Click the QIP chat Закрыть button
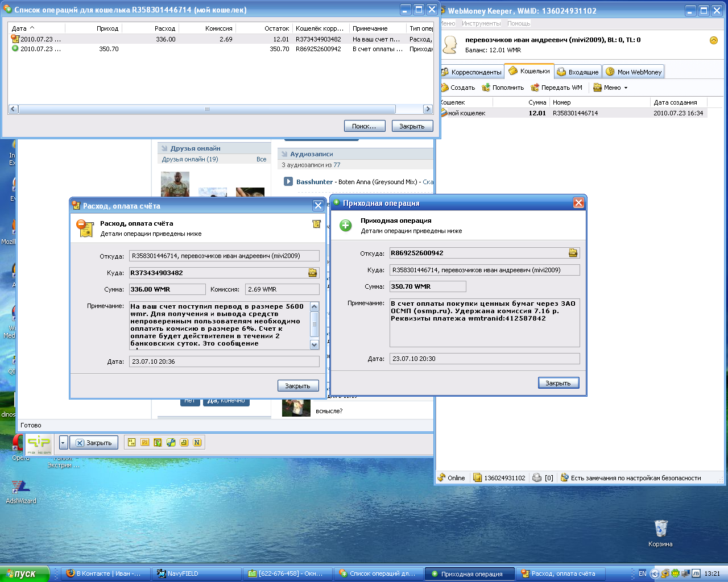The height and width of the screenshot is (582, 728). click(x=94, y=443)
